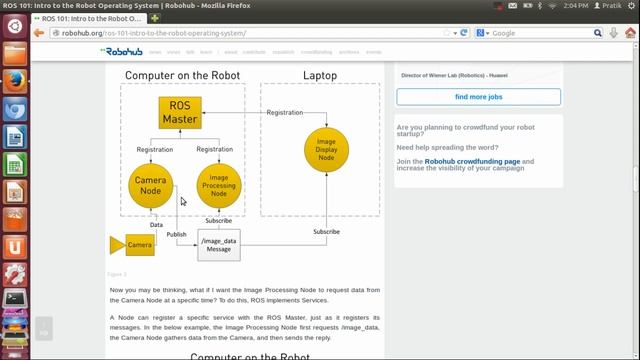Viewport: 640px width, 360px height.
Task: Click the find more jobs button
Action: click(x=478, y=97)
